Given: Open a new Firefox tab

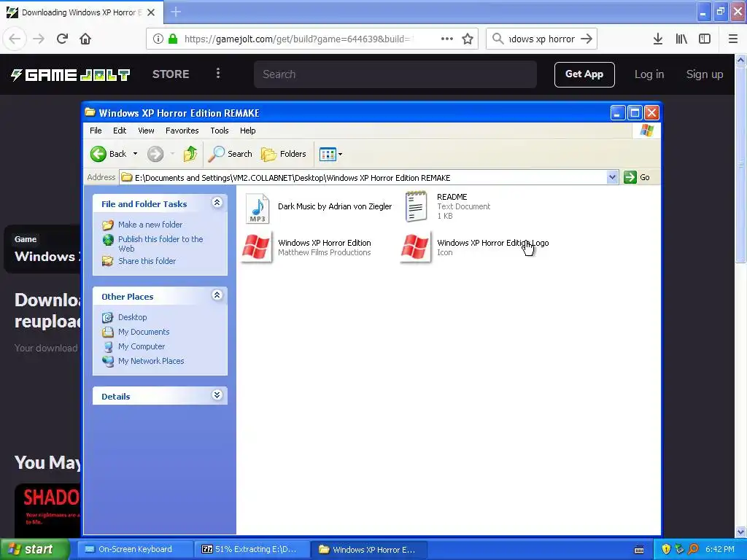Looking at the screenshot, I should pyautogui.click(x=176, y=12).
